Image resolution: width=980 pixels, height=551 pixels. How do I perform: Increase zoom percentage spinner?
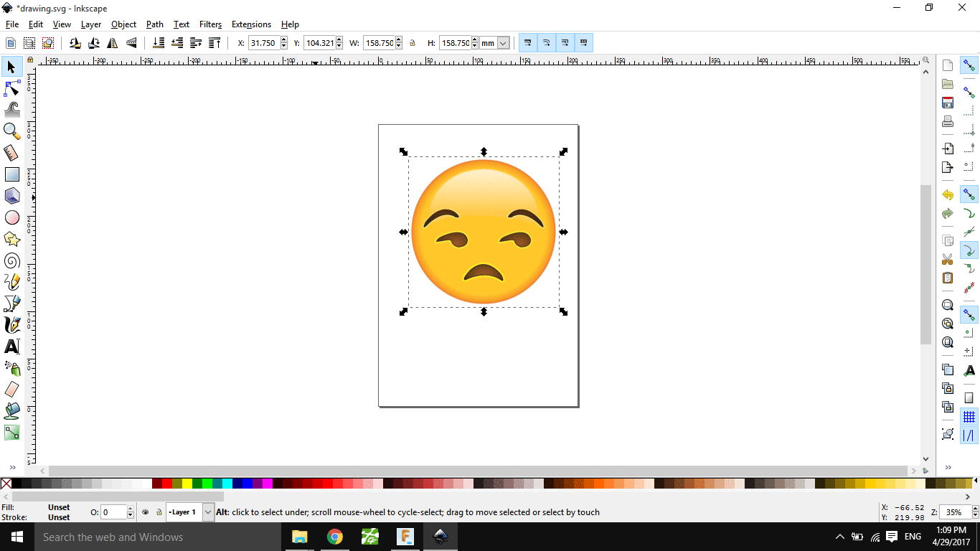tap(975, 509)
